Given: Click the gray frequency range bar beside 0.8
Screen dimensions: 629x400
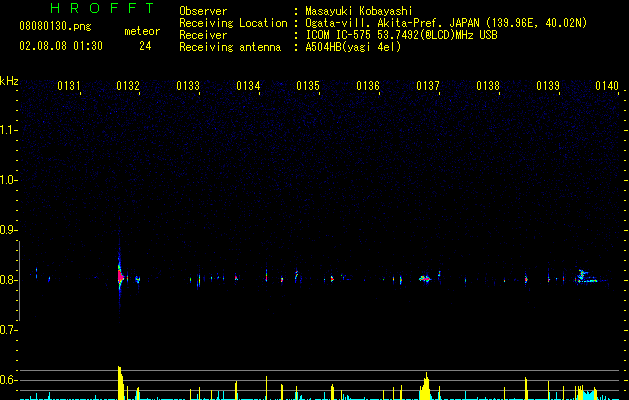Looking at the screenshot, I should tap(19, 281).
